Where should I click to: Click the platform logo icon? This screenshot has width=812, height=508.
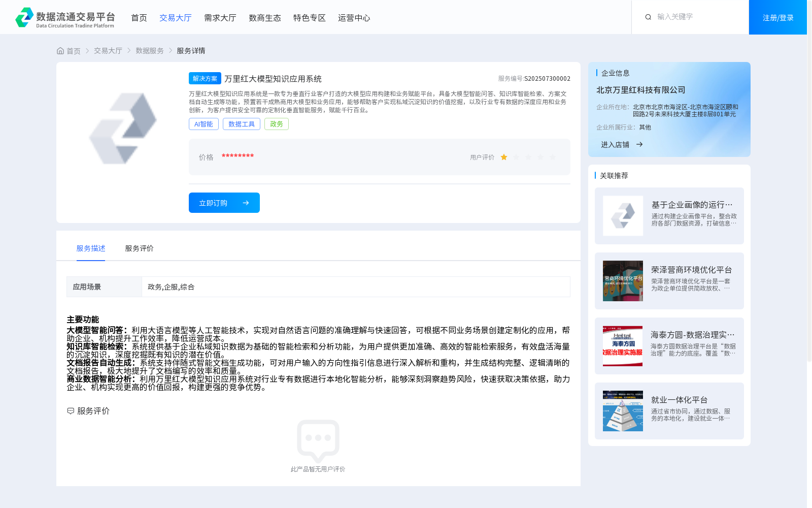pyautogui.click(x=24, y=17)
